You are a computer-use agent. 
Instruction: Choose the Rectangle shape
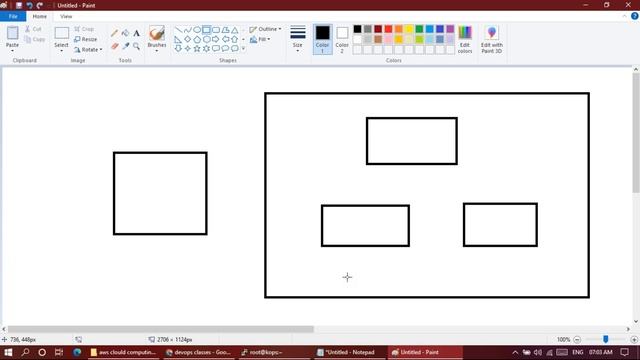tap(207, 30)
